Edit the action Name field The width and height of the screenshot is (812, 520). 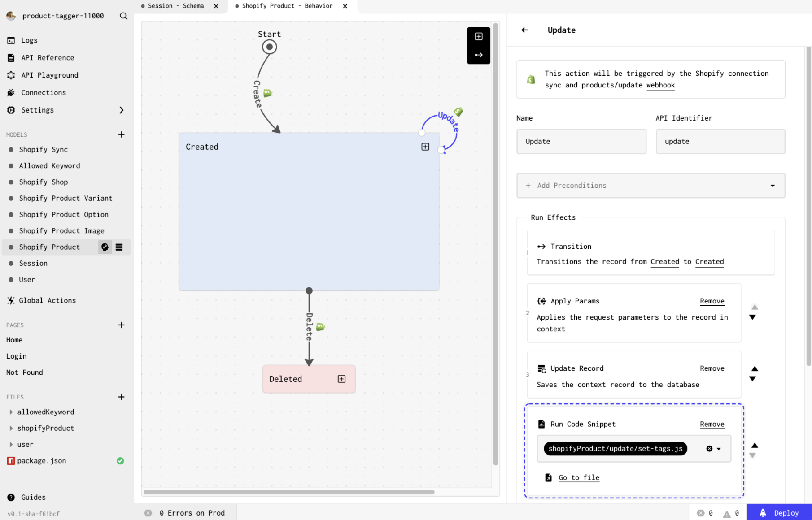tap(581, 142)
